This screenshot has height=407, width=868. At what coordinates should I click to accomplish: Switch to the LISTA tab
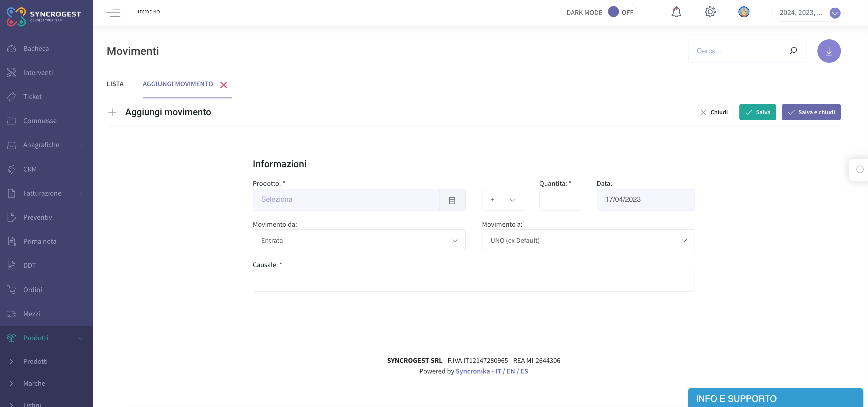(x=115, y=84)
